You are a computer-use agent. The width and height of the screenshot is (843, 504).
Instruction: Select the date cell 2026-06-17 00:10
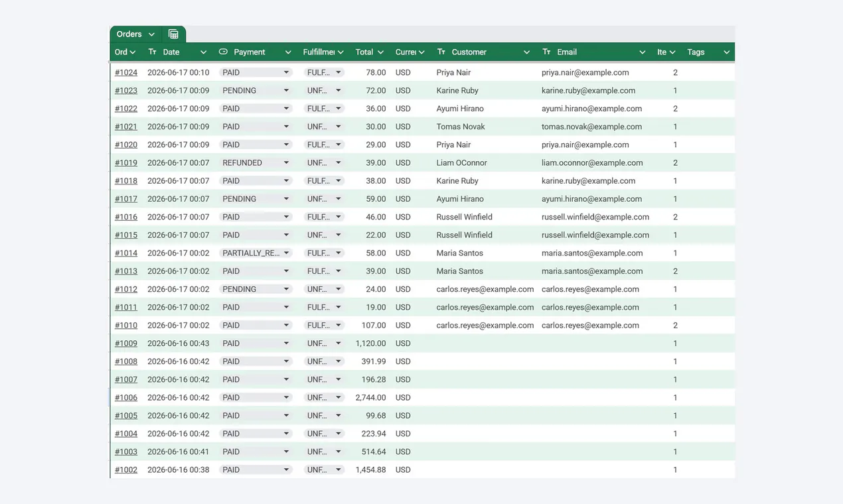(178, 73)
